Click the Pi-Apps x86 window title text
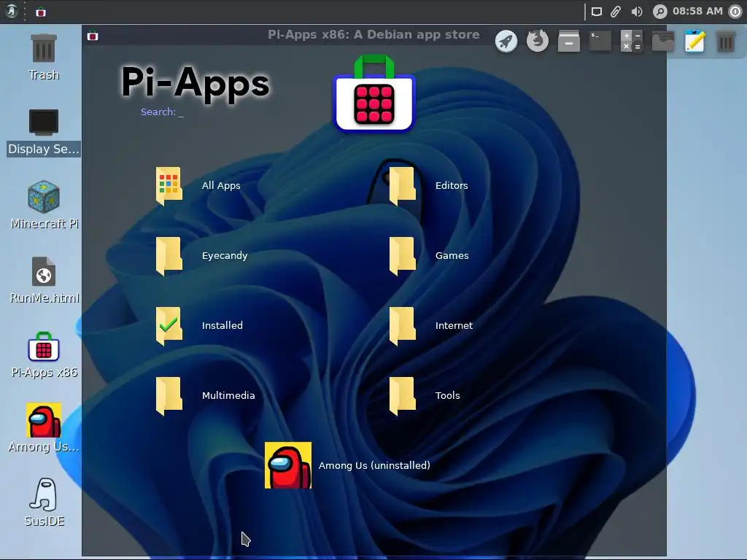747x560 pixels. [374, 35]
